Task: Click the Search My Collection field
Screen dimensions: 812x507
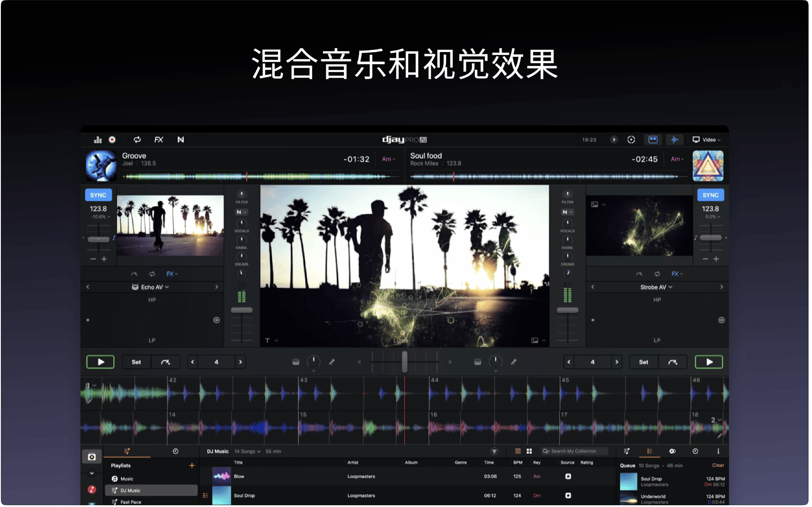Action: click(575, 451)
